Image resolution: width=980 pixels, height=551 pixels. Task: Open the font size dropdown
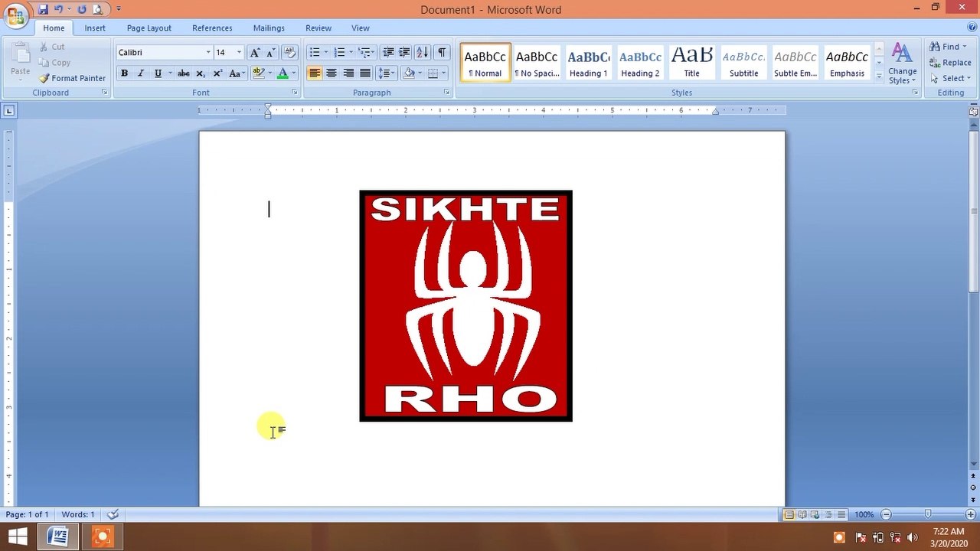pos(239,52)
